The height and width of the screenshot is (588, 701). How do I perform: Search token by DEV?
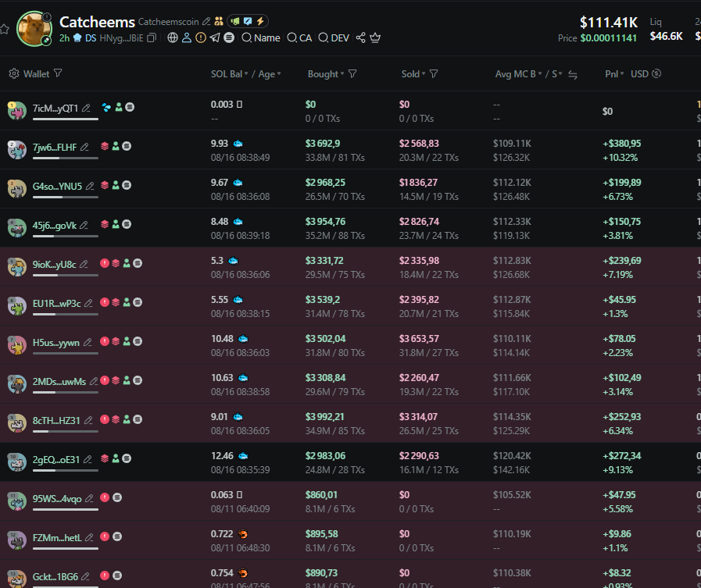click(x=334, y=38)
